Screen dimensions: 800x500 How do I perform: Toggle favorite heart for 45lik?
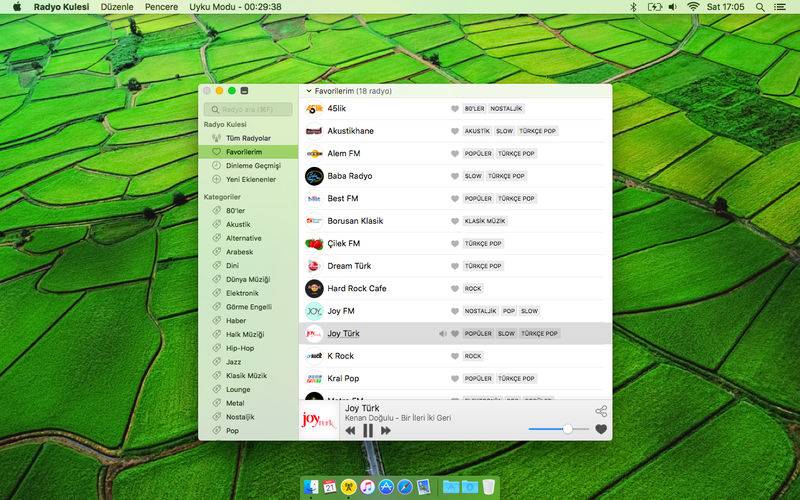[x=455, y=109]
